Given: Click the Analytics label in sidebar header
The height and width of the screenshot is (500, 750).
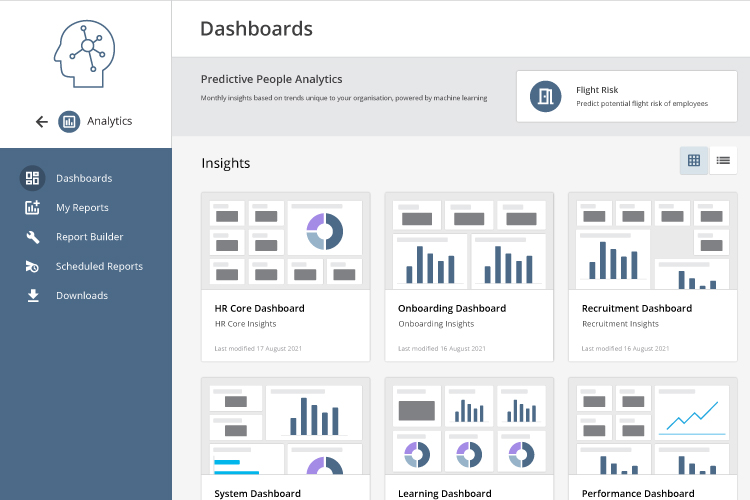Looking at the screenshot, I should tap(110, 121).
